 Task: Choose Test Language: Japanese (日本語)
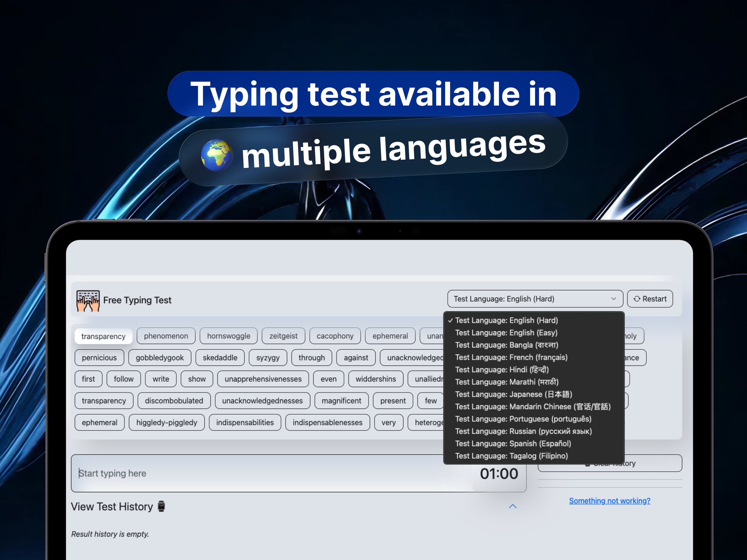click(514, 394)
